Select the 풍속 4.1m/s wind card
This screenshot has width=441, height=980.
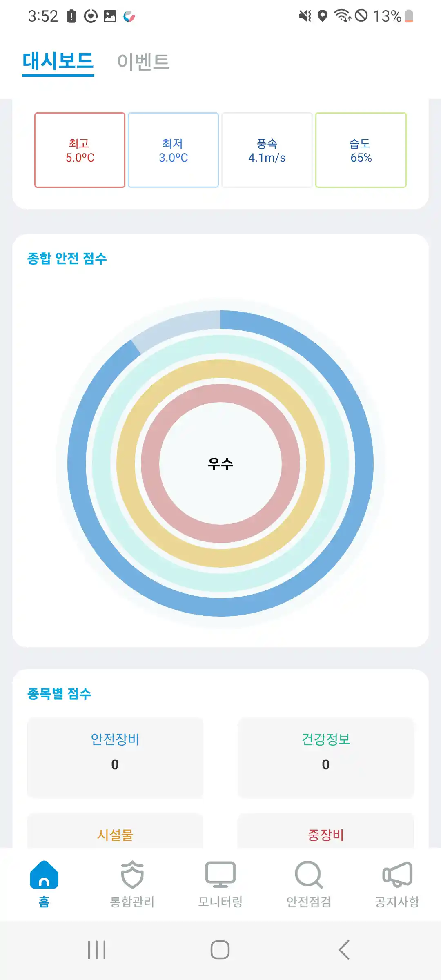click(267, 150)
